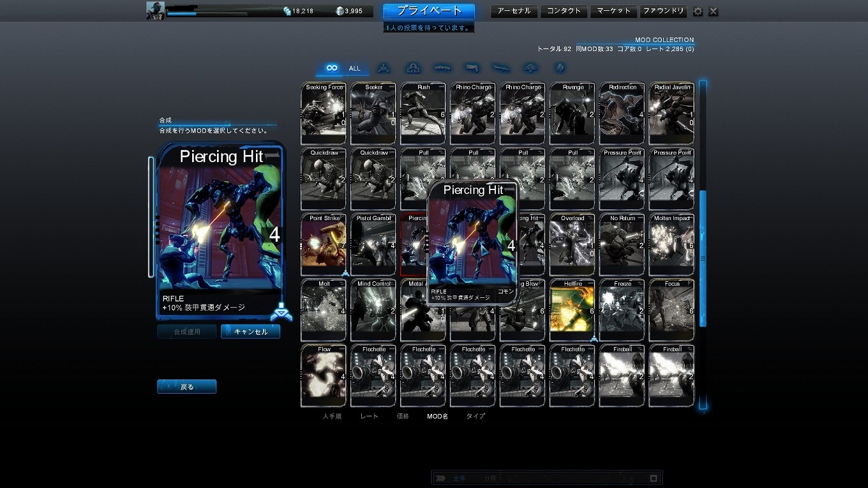868x488 pixels.
Task: Click the large Piercing Hit fusion card
Action: (221, 230)
